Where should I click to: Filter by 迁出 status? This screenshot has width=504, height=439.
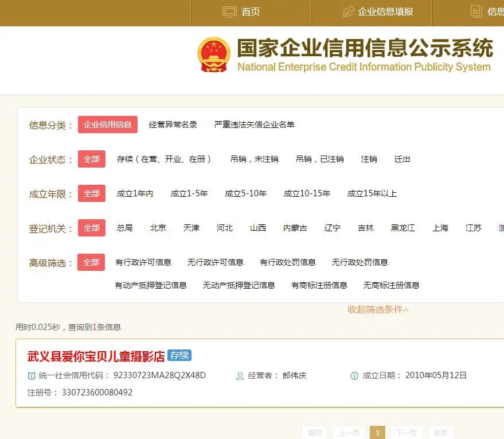(x=402, y=159)
